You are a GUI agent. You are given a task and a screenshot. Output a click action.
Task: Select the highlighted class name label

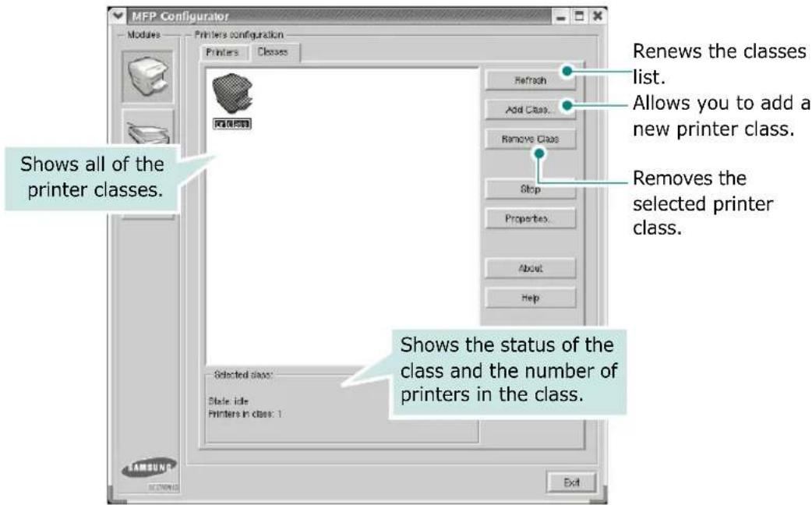click(x=232, y=124)
